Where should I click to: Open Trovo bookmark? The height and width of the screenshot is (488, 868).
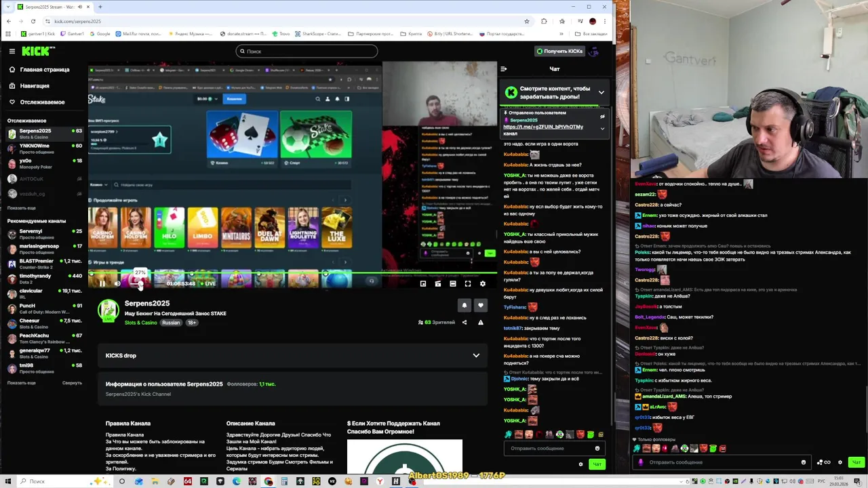pyautogui.click(x=281, y=33)
